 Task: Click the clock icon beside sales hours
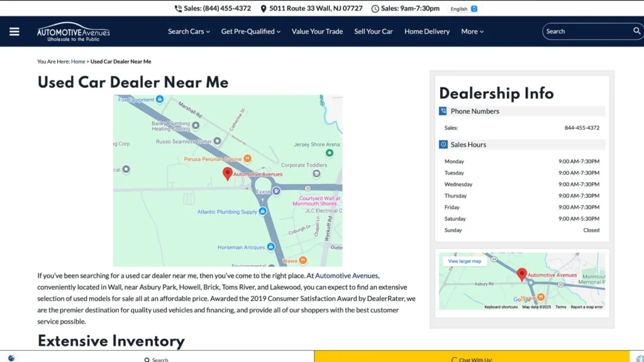point(375,9)
